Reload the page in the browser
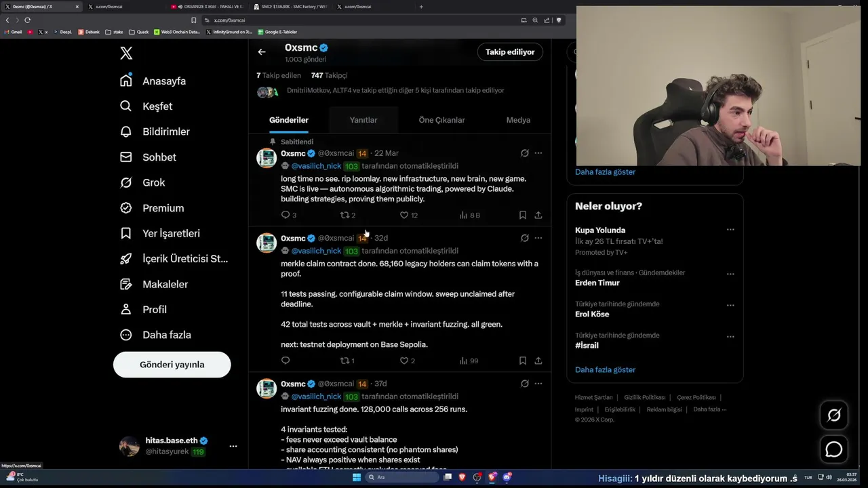Screen dimensions: 868x488 (27, 20)
